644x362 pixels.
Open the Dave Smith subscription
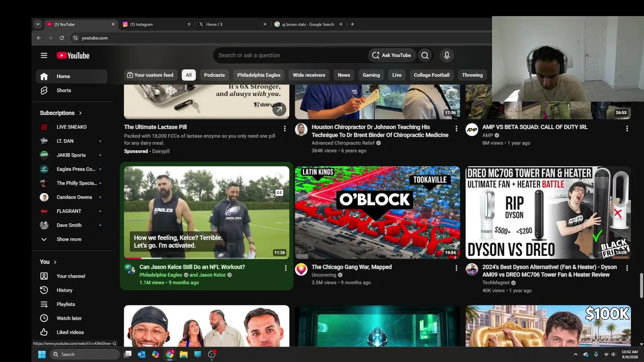pyautogui.click(x=71, y=225)
